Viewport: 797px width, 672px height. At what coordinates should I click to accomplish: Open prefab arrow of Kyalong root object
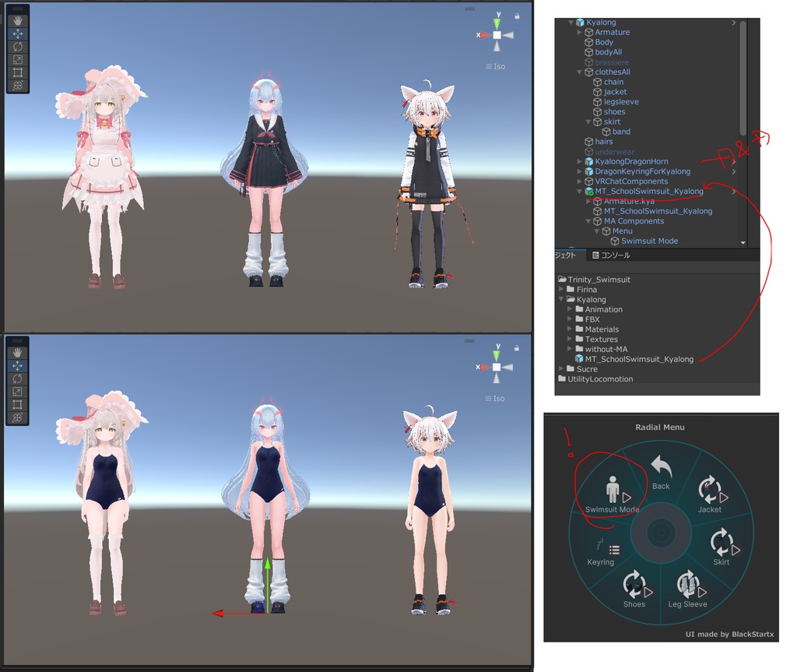pyautogui.click(x=733, y=23)
